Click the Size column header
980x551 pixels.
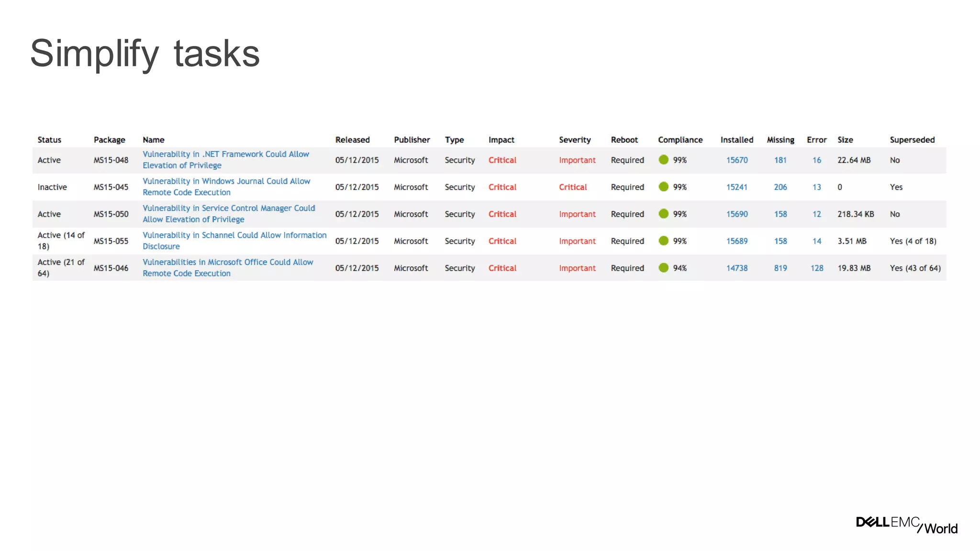[845, 140]
